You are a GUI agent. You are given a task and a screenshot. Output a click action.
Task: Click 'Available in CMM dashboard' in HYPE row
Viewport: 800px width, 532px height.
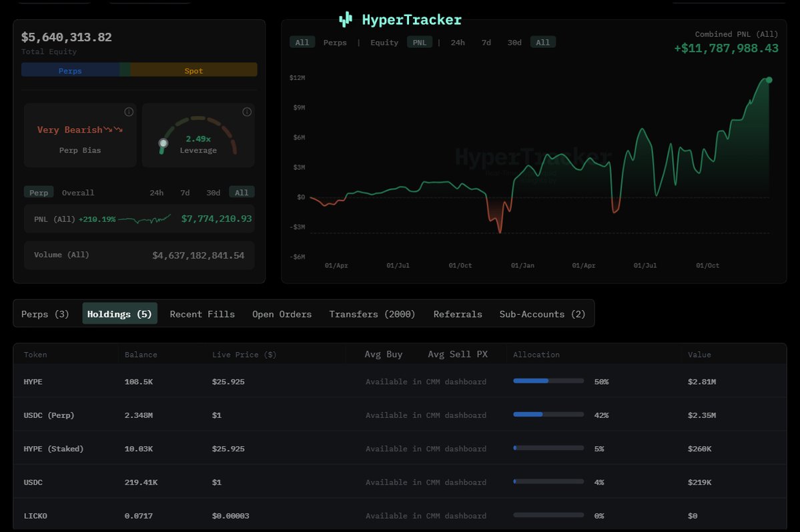[426, 382]
